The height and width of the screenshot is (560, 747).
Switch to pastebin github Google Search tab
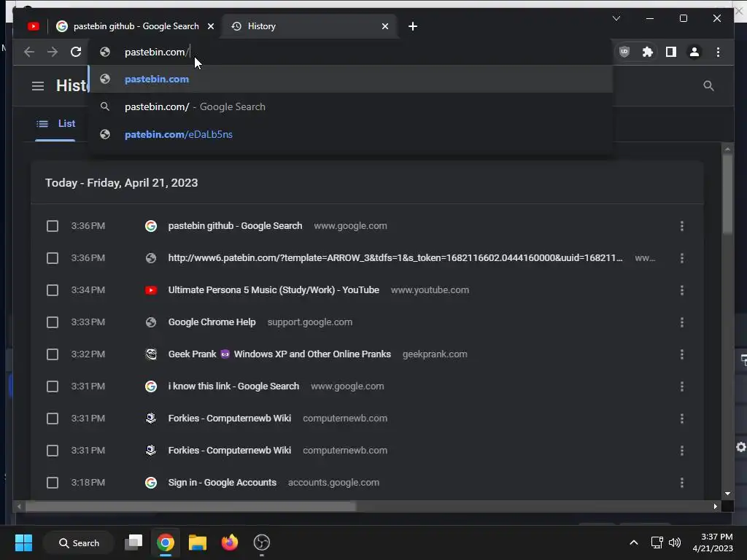click(x=136, y=26)
